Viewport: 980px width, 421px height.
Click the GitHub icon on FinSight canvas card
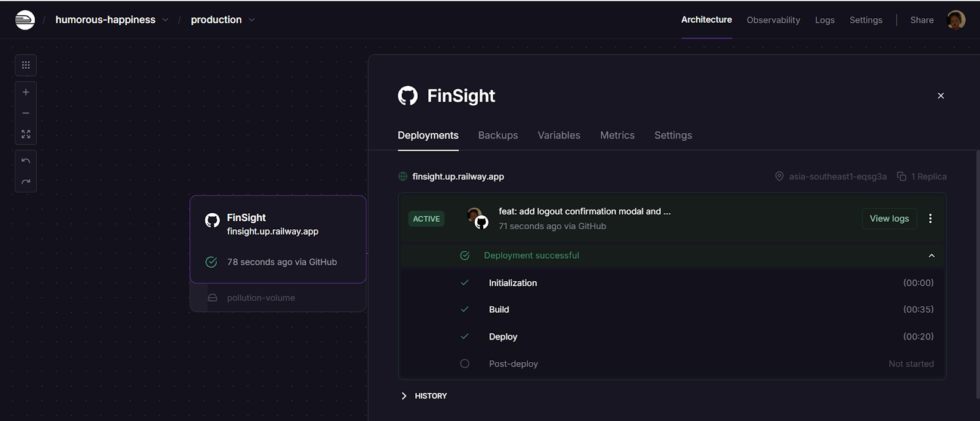pyautogui.click(x=212, y=221)
